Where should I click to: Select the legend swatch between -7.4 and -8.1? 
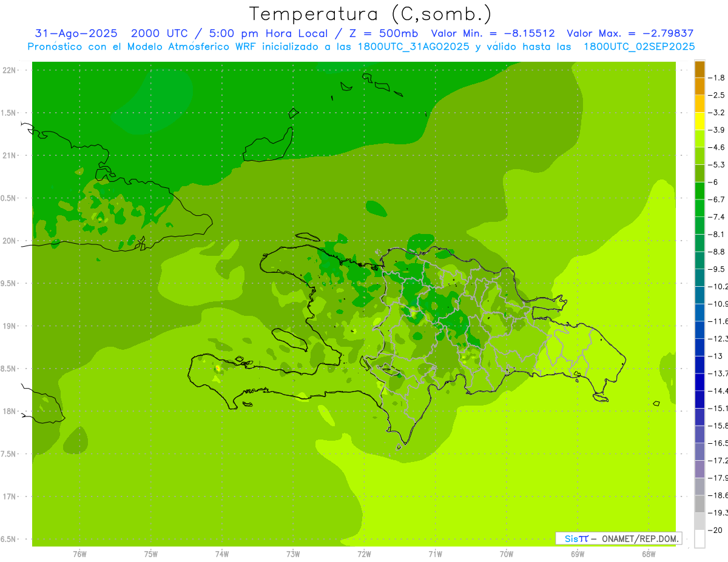(x=699, y=226)
